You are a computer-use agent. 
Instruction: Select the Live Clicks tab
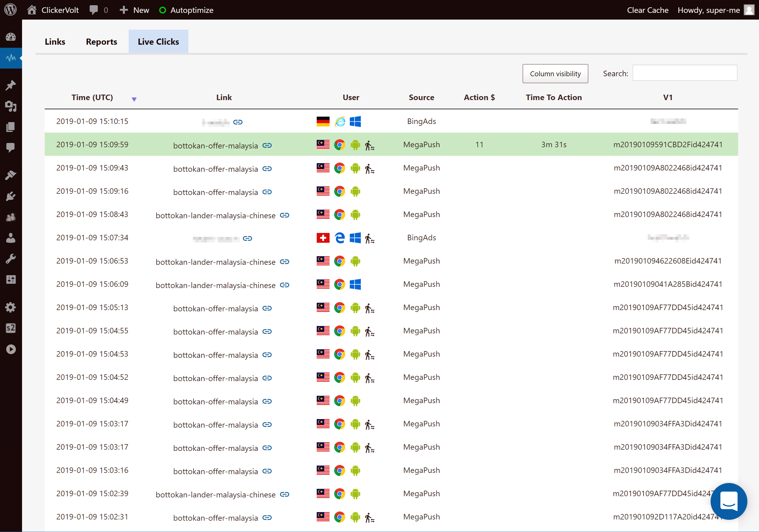point(158,42)
